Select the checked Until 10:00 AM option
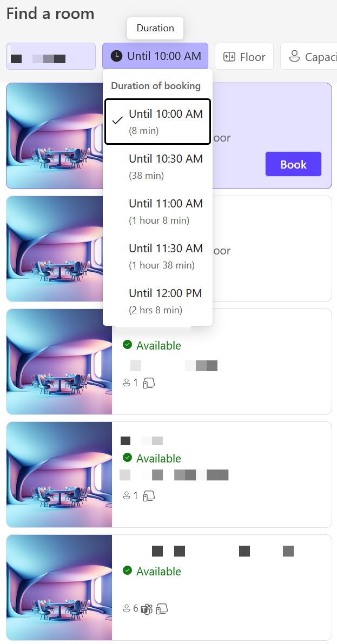337x644 pixels. [x=157, y=122]
